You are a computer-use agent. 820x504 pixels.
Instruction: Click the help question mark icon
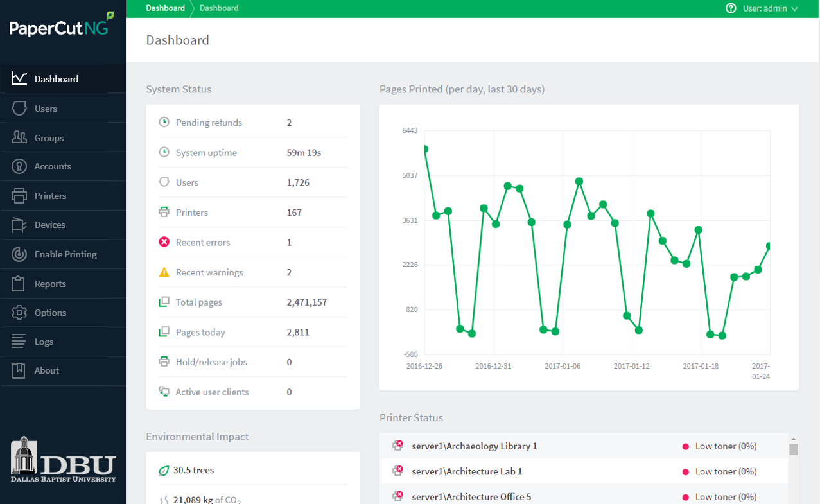tap(731, 8)
